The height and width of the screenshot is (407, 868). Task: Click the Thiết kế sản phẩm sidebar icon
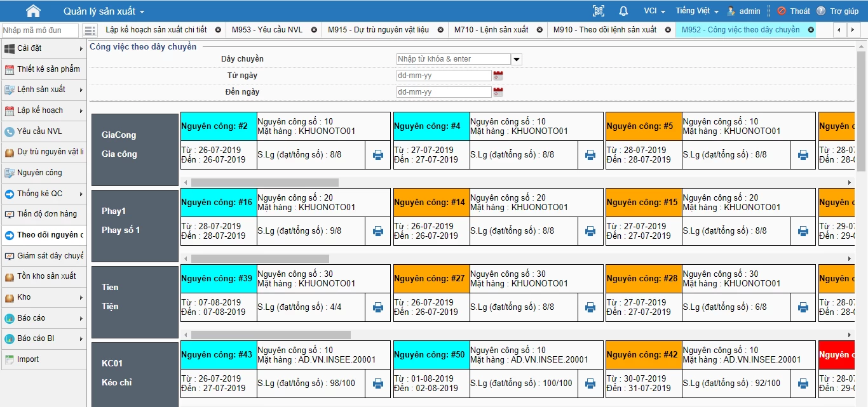10,69
